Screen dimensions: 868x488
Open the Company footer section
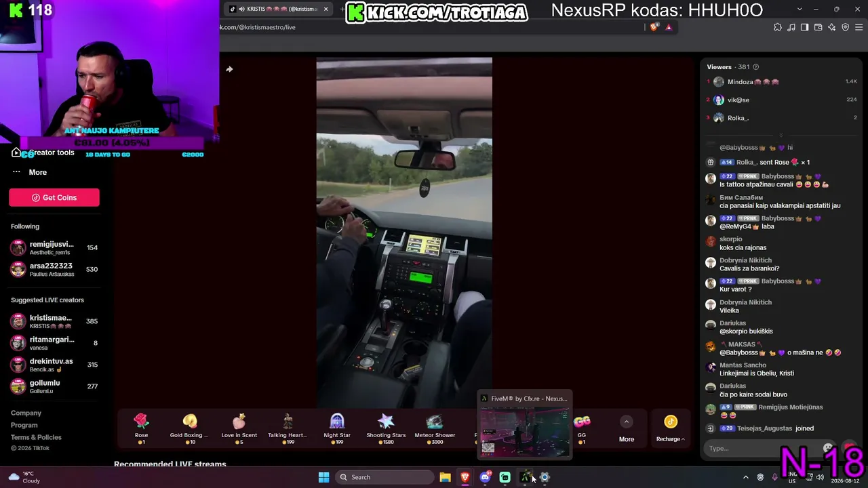26,413
